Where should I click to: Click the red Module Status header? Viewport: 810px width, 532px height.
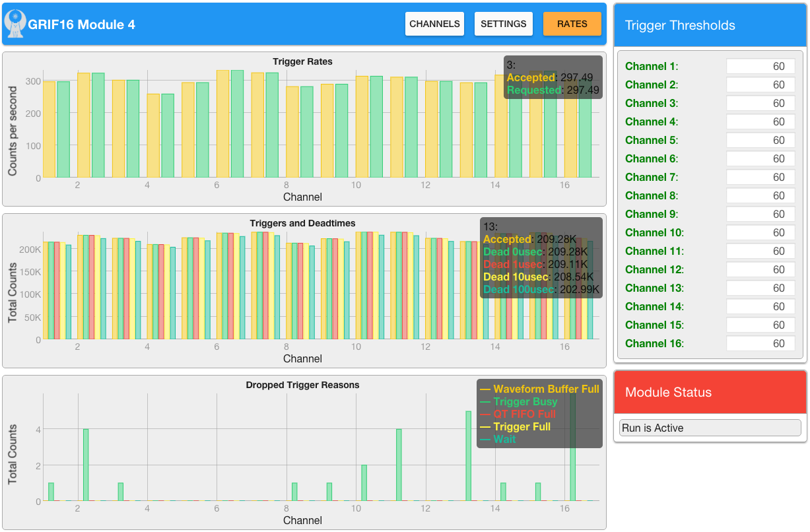(x=710, y=392)
